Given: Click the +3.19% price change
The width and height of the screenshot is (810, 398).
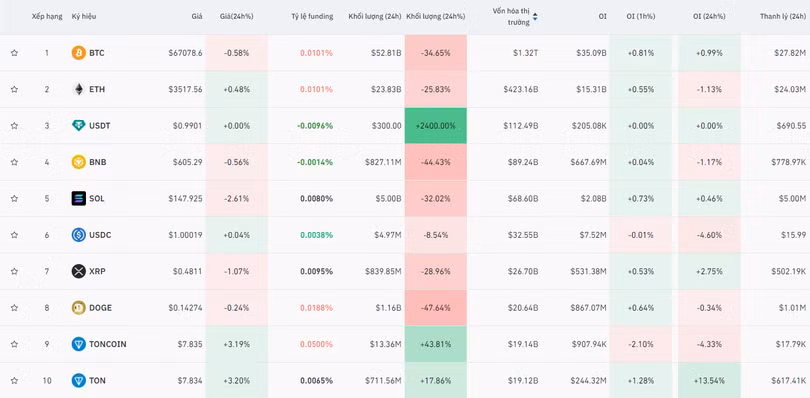Looking at the screenshot, I should pyautogui.click(x=237, y=344).
